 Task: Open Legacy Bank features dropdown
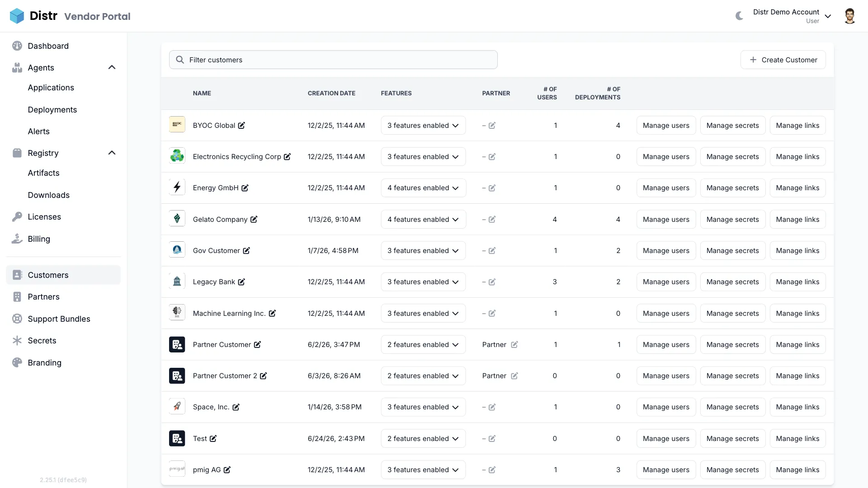tap(423, 282)
